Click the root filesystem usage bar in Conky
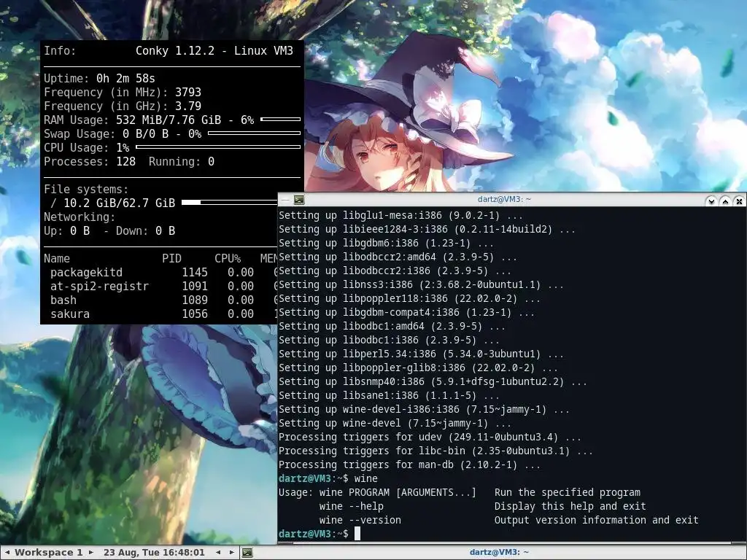747x560 pixels. [229, 203]
